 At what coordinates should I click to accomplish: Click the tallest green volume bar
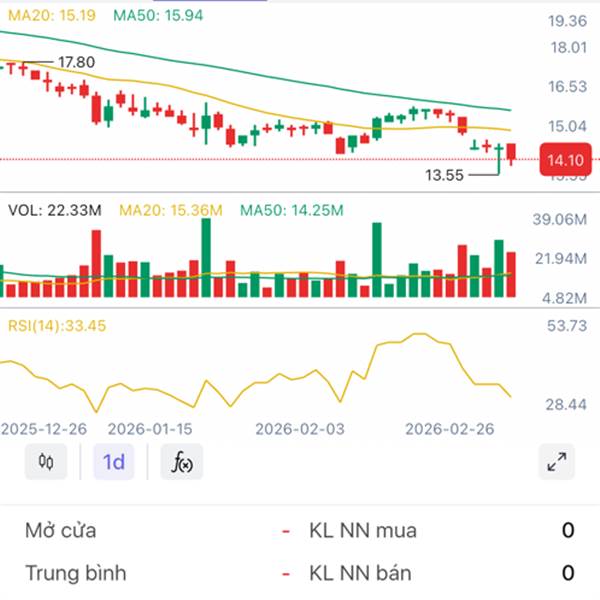[206, 258]
